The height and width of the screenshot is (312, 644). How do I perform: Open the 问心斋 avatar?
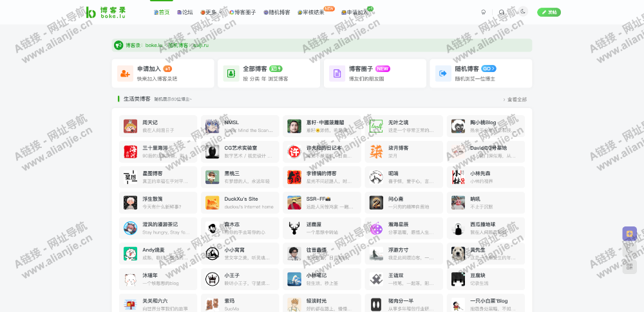click(376, 203)
